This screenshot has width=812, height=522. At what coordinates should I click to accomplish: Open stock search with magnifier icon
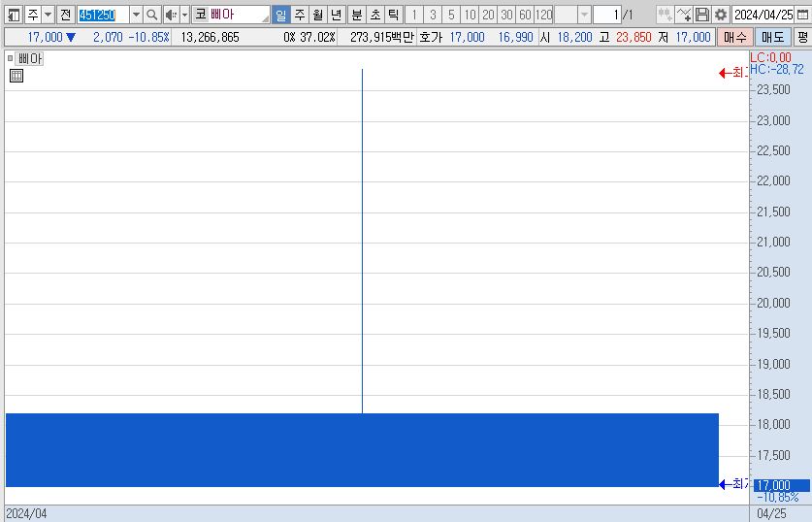[x=151, y=15]
